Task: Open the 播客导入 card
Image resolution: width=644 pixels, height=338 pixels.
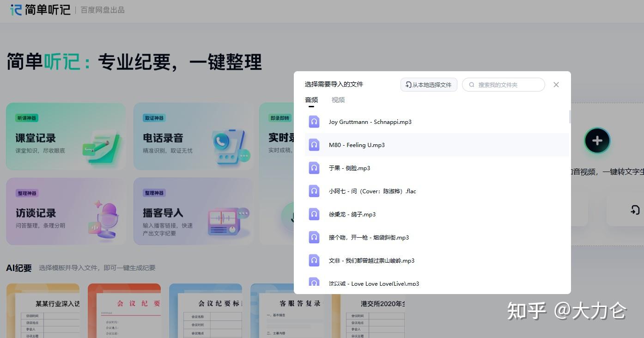Action: coord(193,211)
